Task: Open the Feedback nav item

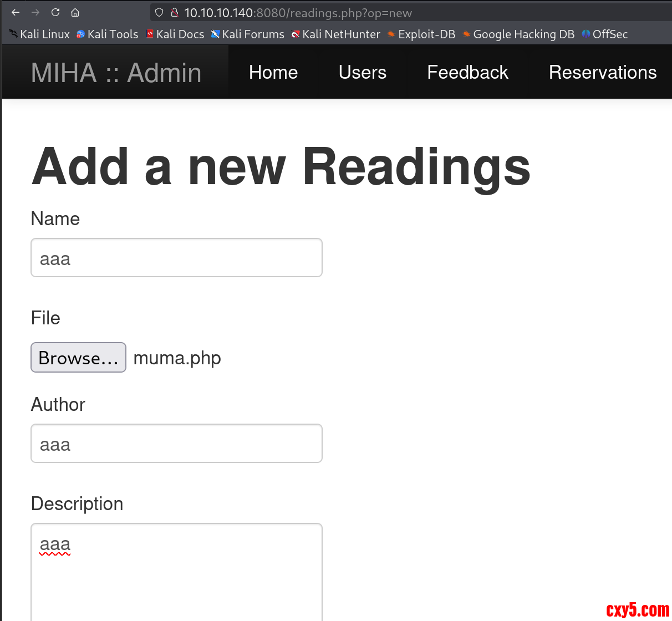Action: click(468, 72)
